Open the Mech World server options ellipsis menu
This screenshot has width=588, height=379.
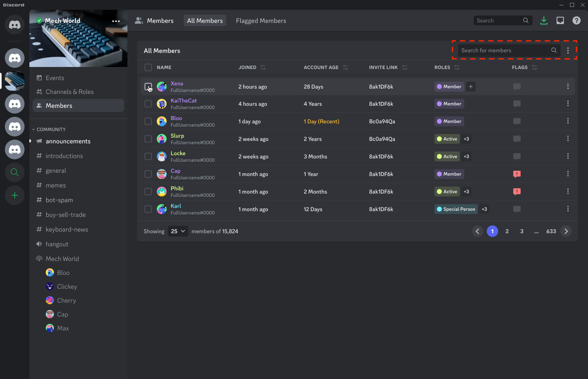pos(116,21)
